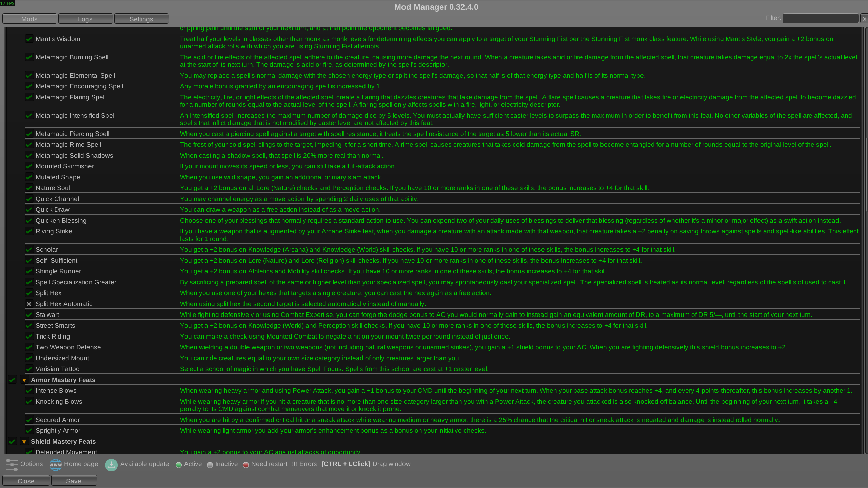Screen dimensions: 868x488
Task: Toggle the Quicken Blessing checkbox
Action: point(29,221)
